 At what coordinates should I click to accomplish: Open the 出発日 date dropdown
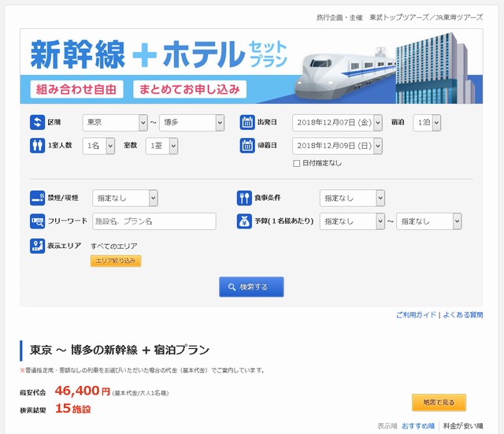[337, 123]
